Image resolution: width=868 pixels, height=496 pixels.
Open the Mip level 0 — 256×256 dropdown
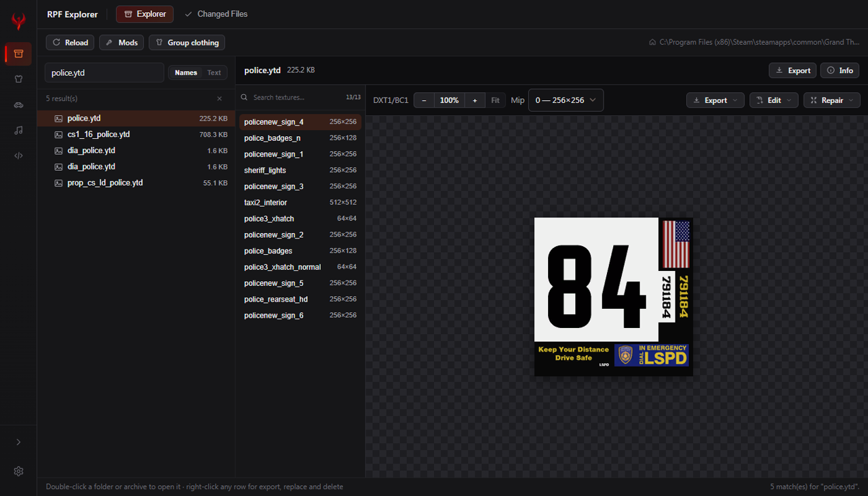click(x=566, y=100)
